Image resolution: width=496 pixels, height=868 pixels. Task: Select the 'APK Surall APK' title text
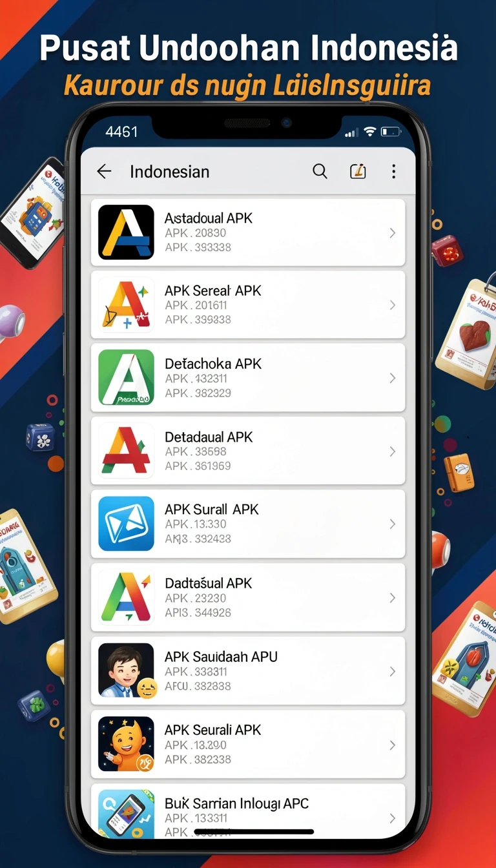211,510
